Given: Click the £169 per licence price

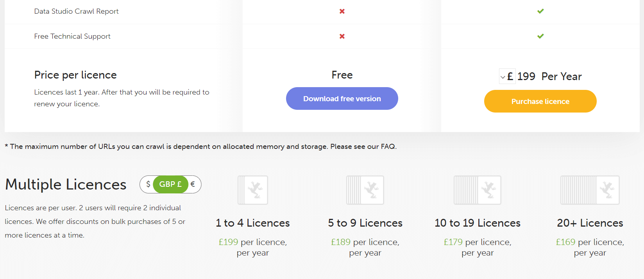Looking at the screenshot, I should tap(565, 242).
